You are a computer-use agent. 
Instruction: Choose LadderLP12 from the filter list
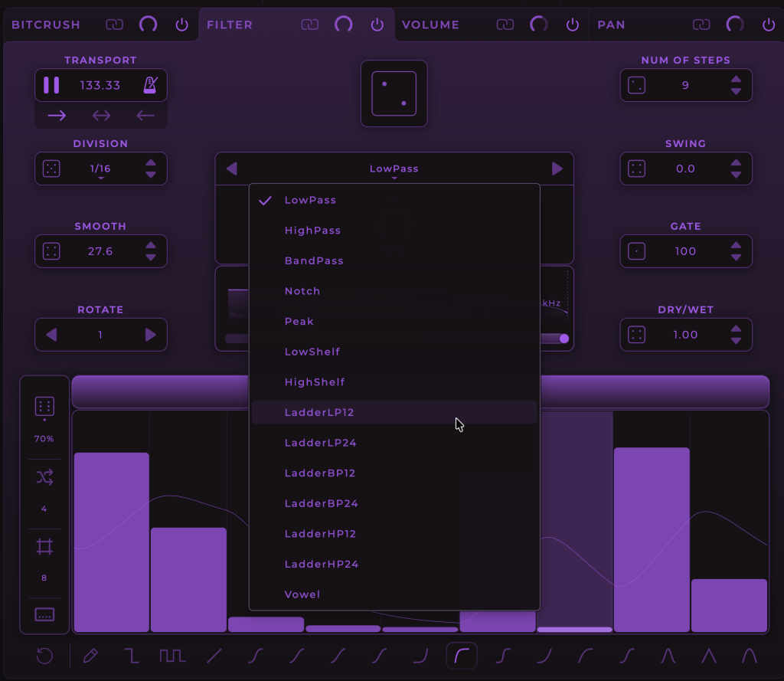319,412
